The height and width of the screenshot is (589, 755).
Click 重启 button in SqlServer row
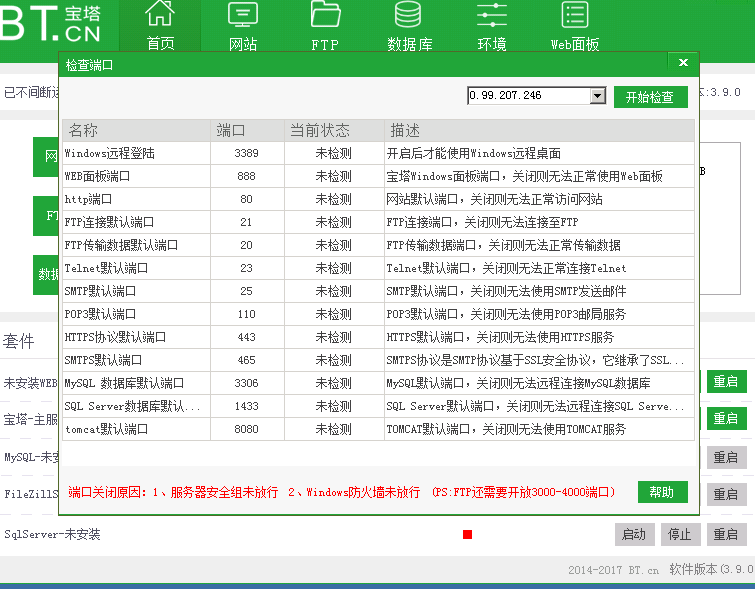pyautogui.click(x=726, y=534)
